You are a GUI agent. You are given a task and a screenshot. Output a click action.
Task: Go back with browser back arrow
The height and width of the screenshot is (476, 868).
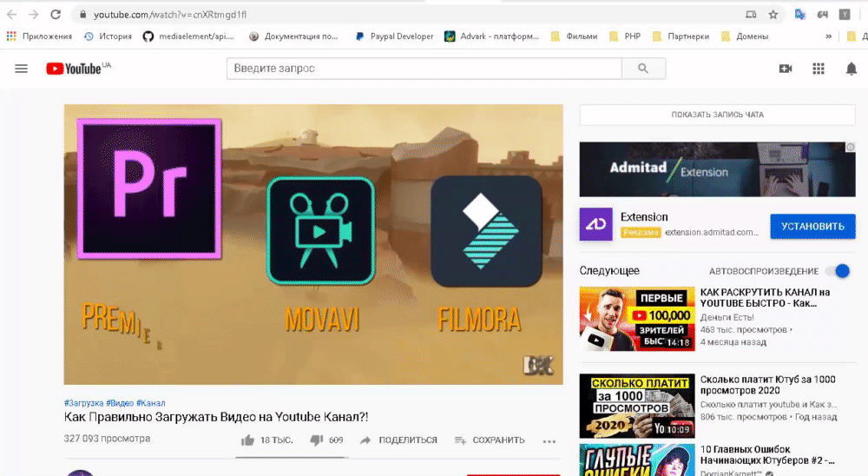click(x=11, y=15)
